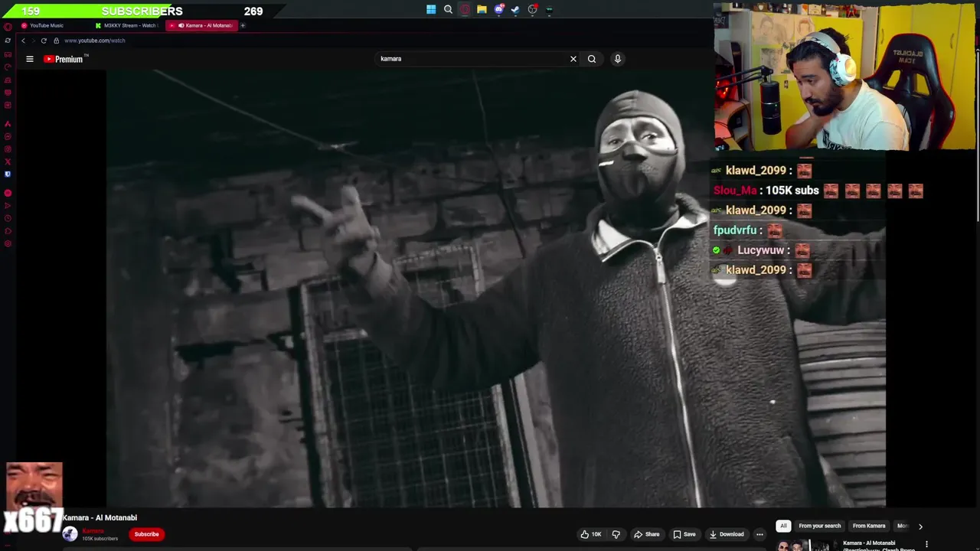Click the fpudvrfu username in chat

(x=735, y=230)
